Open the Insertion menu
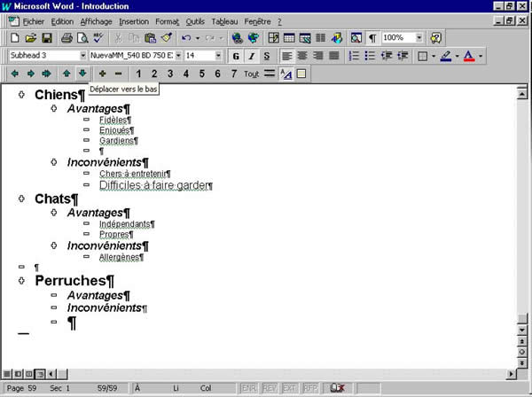Screen dimensions: 532x397 coord(134,21)
